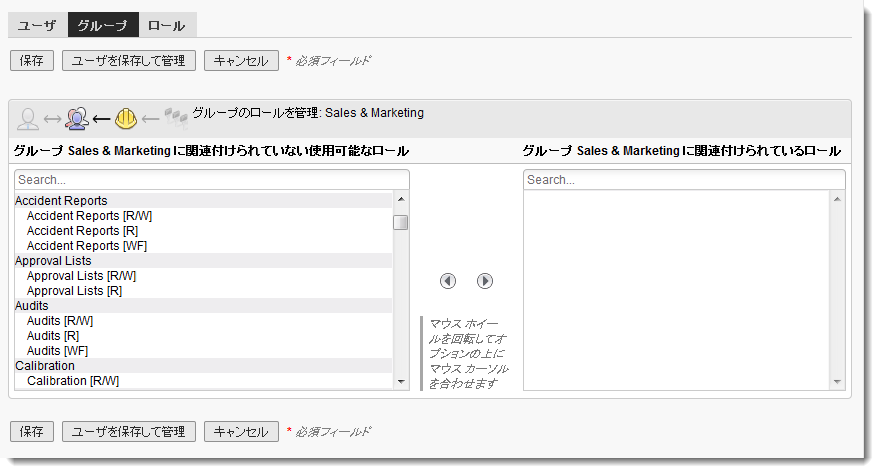
Task: Select the Approval Lists group header
Action: pyautogui.click(x=203, y=261)
